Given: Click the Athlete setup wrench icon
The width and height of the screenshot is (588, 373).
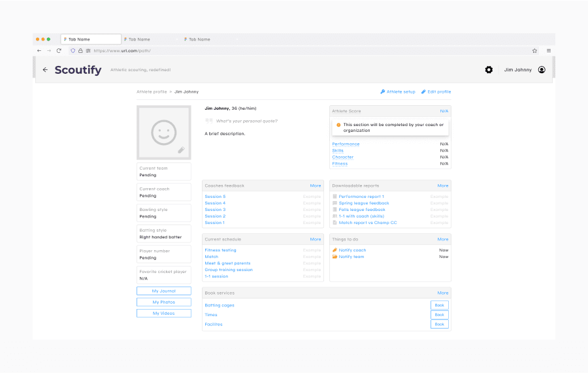Looking at the screenshot, I should pos(383,92).
